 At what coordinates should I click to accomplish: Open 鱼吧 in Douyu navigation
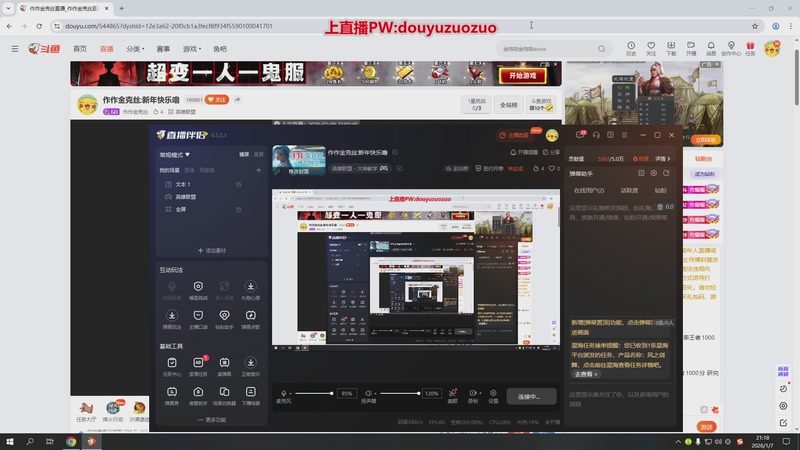[x=220, y=49]
